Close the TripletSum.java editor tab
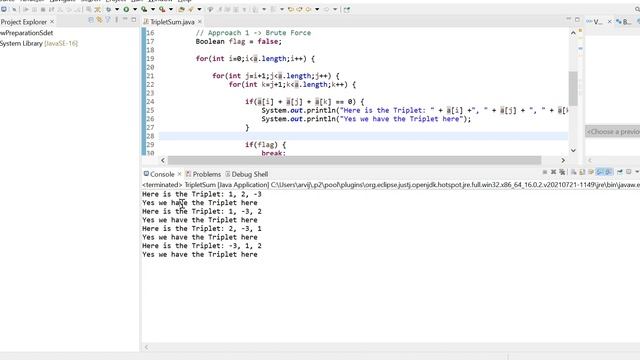Viewport: 640px width, 360px height. click(200, 22)
